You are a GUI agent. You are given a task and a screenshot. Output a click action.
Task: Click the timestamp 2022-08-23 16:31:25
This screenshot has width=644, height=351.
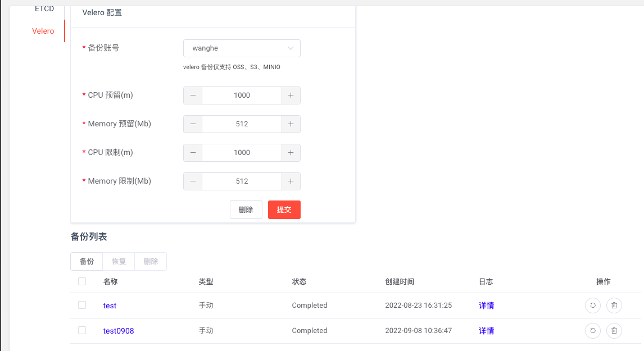pos(419,306)
